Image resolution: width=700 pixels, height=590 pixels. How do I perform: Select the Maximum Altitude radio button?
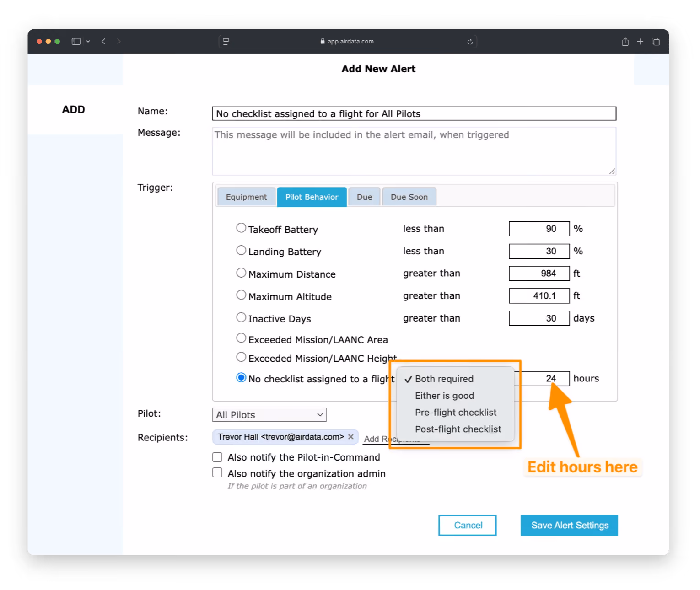pos(241,295)
